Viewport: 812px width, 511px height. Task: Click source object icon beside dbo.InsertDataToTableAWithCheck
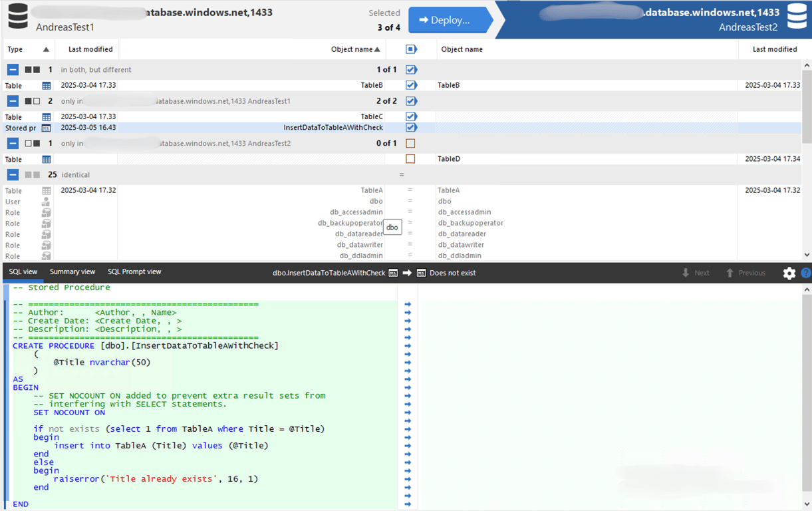click(393, 273)
